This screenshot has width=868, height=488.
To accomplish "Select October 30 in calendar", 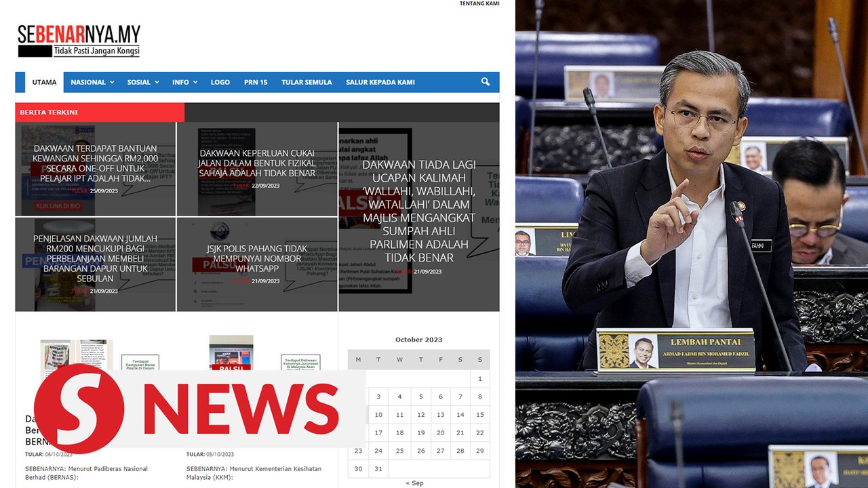I will click(358, 468).
